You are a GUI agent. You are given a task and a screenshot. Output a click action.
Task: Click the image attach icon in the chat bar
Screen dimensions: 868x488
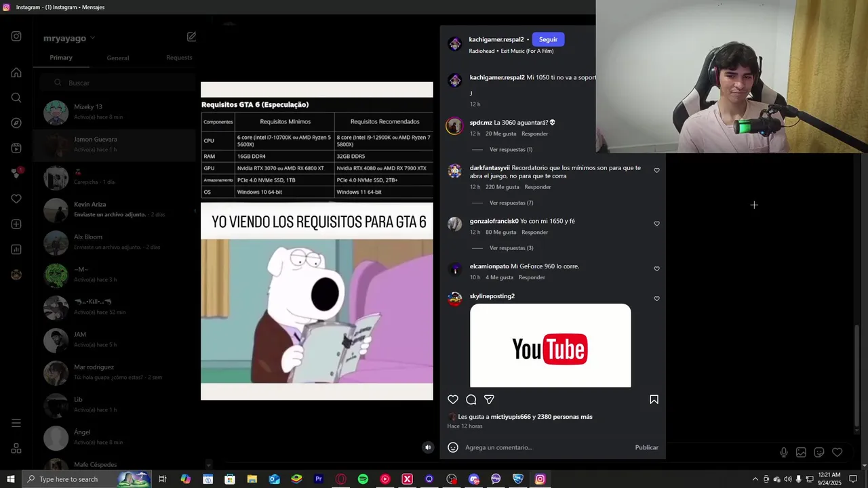(801, 452)
